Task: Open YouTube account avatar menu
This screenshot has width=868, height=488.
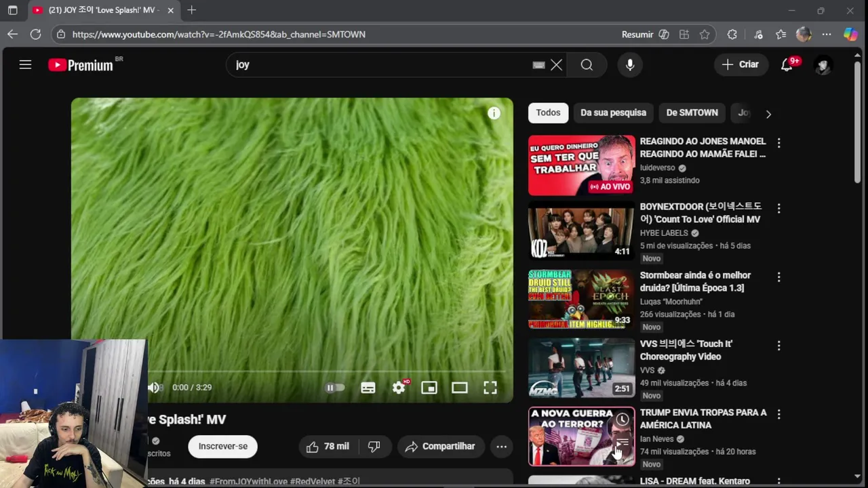Action: click(823, 65)
